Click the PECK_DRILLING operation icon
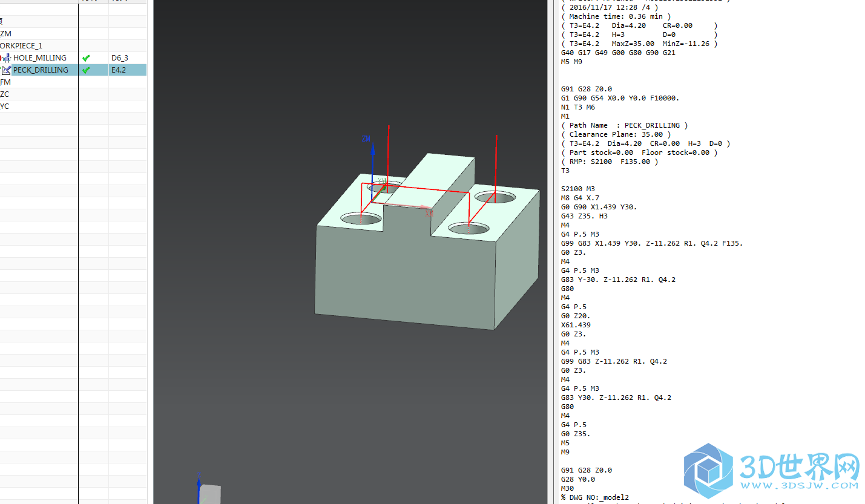 click(x=6, y=70)
